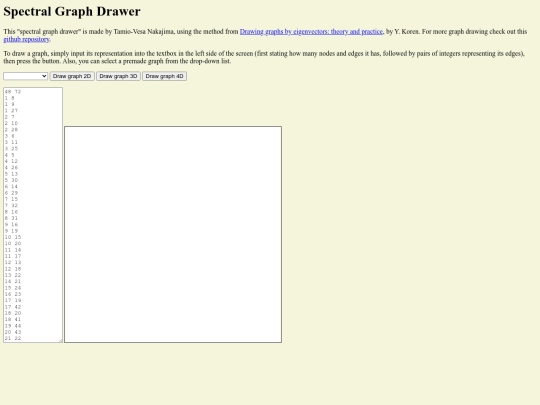Click the '18 20' edge line

(13, 313)
